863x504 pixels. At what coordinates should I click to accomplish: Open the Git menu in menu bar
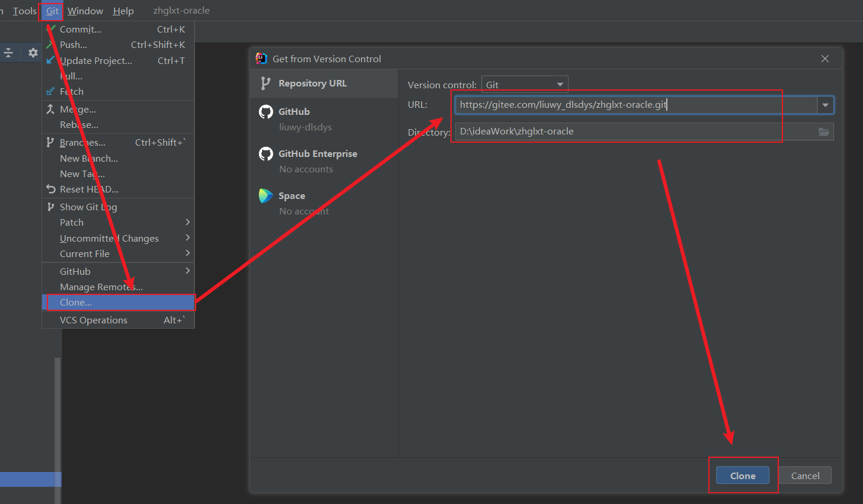point(52,11)
